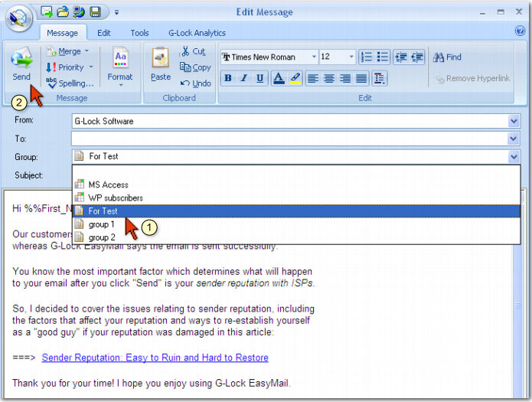The height and width of the screenshot is (402, 532).
Task: Expand the From dropdown
Action: pyautogui.click(x=514, y=121)
